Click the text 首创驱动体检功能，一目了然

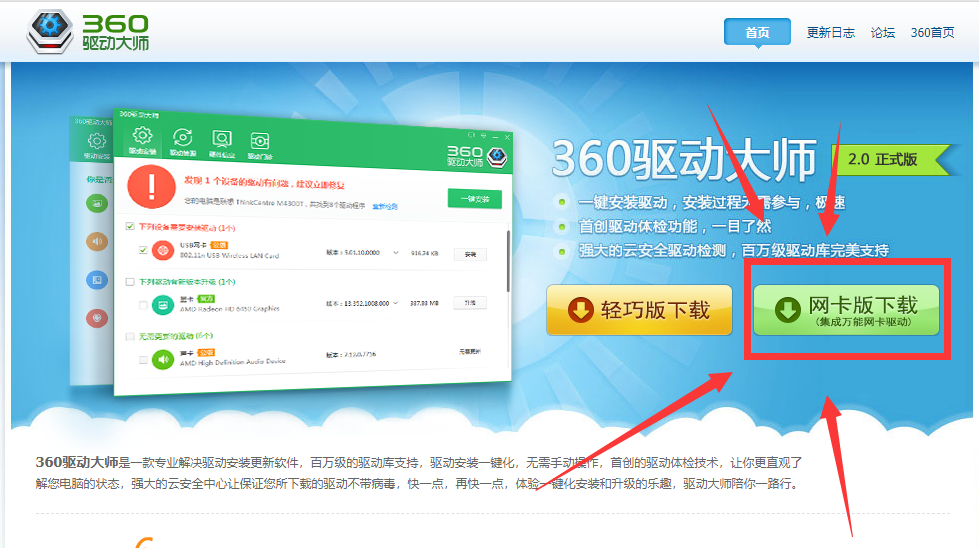pyautogui.click(x=674, y=226)
